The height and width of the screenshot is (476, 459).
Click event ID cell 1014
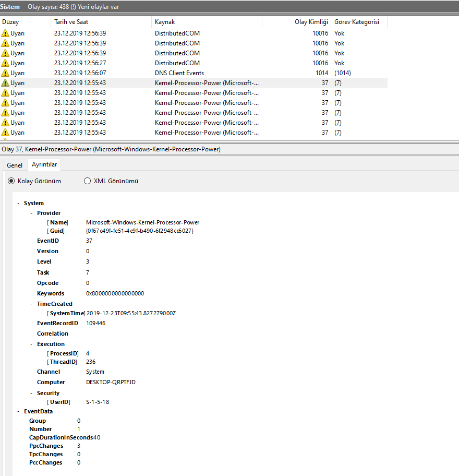click(x=322, y=73)
